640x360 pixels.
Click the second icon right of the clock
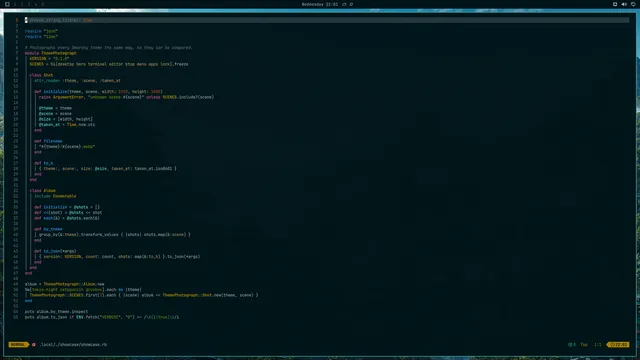click(x=351, y=4)
